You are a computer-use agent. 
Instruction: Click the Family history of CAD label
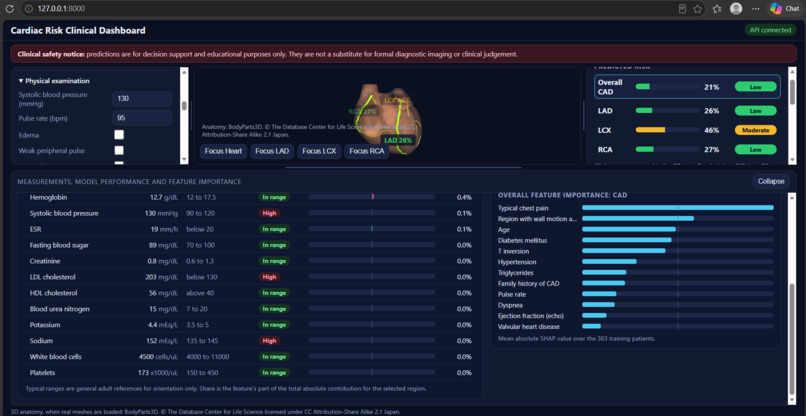pyautogui.click(x=528, y=283)
